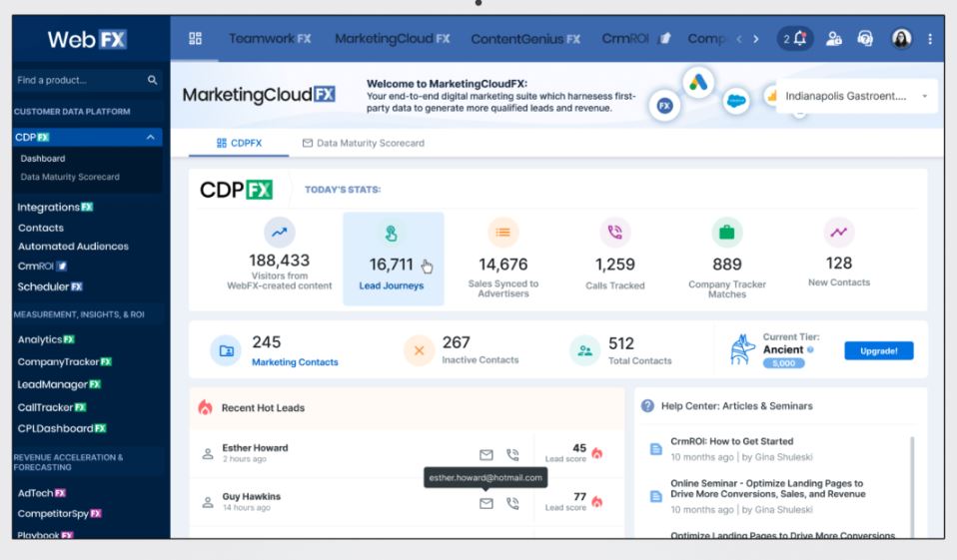Screen dimensions: 957x560
Task: Click the 5,000 tier badge
Action: pos(783,363)
